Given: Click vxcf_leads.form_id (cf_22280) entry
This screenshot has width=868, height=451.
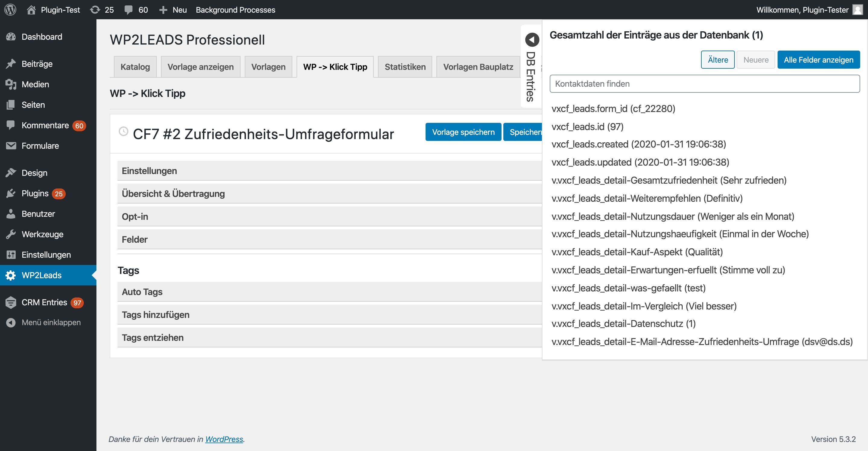Looking at the screenshot, I should coord(613,109).
